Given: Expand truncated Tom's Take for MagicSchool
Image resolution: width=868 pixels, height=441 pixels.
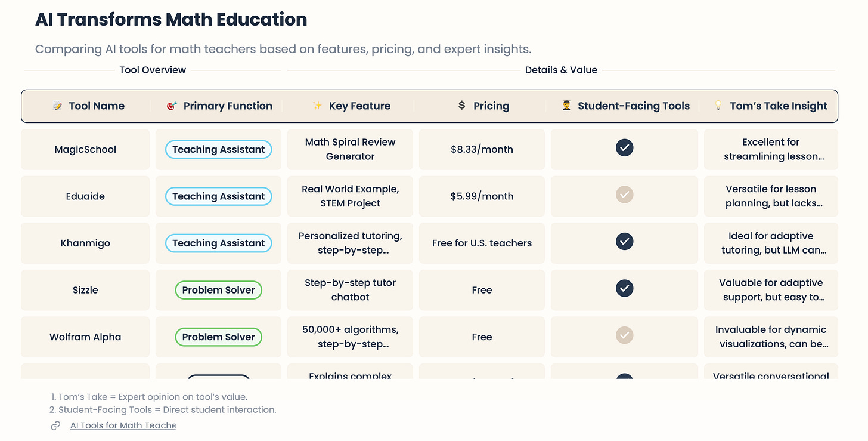Looking at the screenshot, I should (770, 150).
